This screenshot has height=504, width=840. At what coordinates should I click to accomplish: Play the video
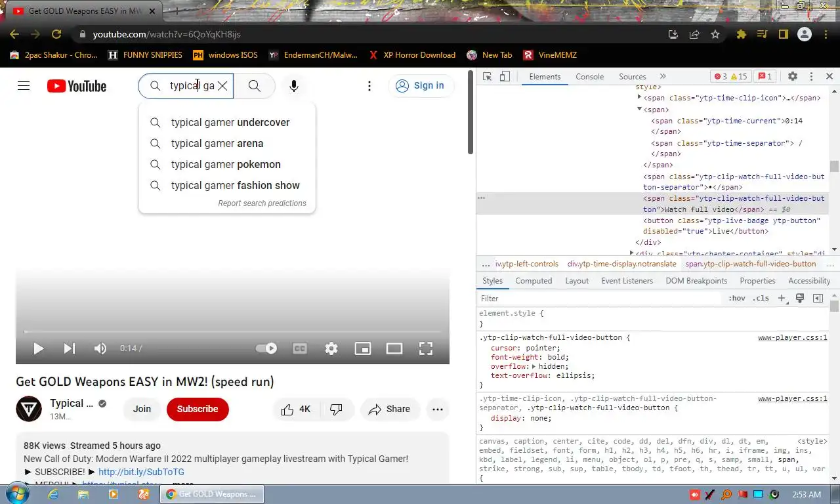(x=38, y=348)
